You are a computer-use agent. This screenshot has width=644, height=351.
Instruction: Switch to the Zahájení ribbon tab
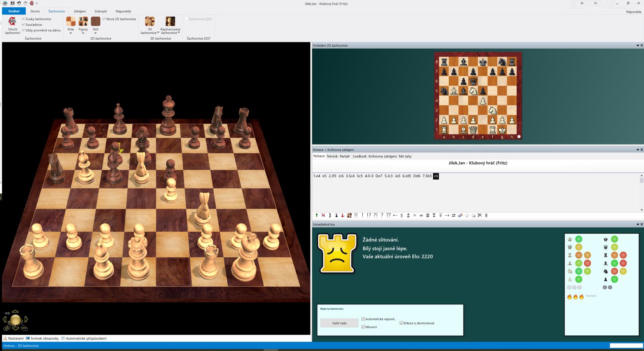click(x=80, y=11)
